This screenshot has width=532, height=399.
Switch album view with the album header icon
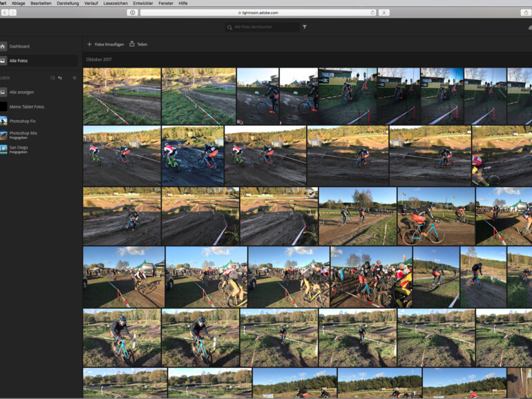coord(53,77)
